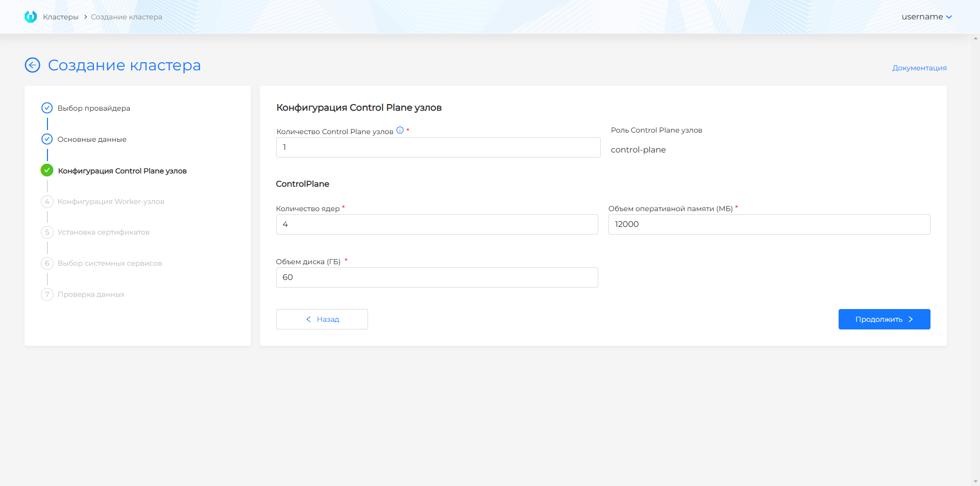Screen dimensions: 980x486
Task: Click the back arrow circle icon
Action: 33,65
